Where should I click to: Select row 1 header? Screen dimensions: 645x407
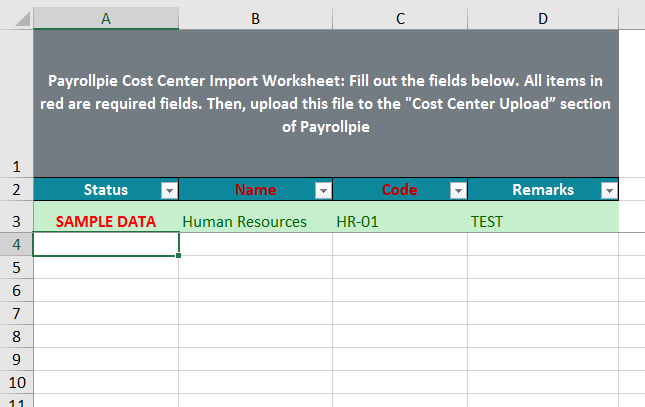pyautogui.click(x=16, y=103)
